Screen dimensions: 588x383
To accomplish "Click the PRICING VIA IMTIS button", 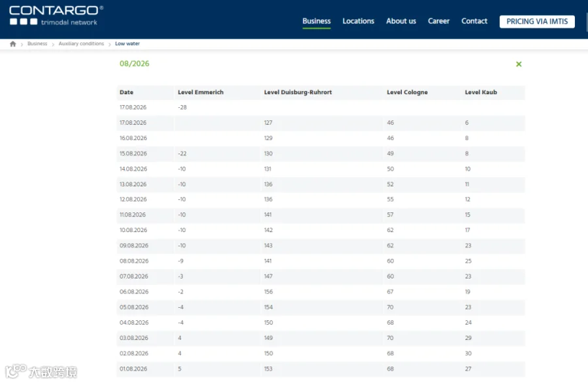I will (537, 22).
